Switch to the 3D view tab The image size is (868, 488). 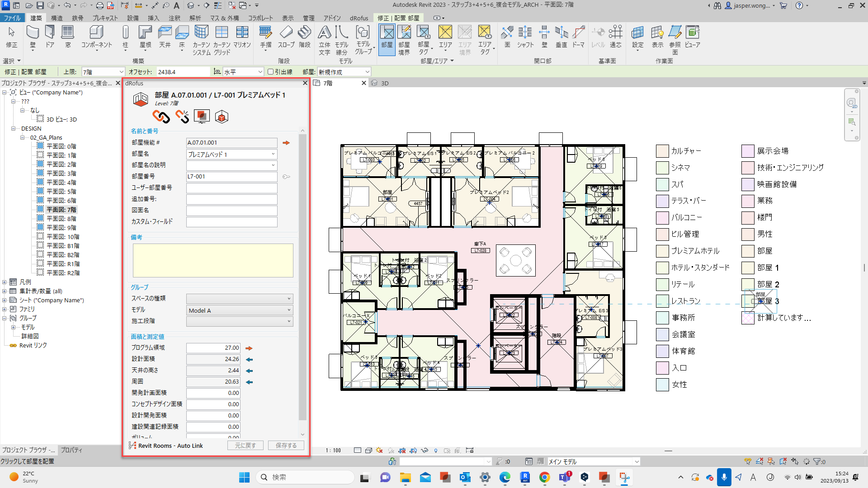coord(384,83)
